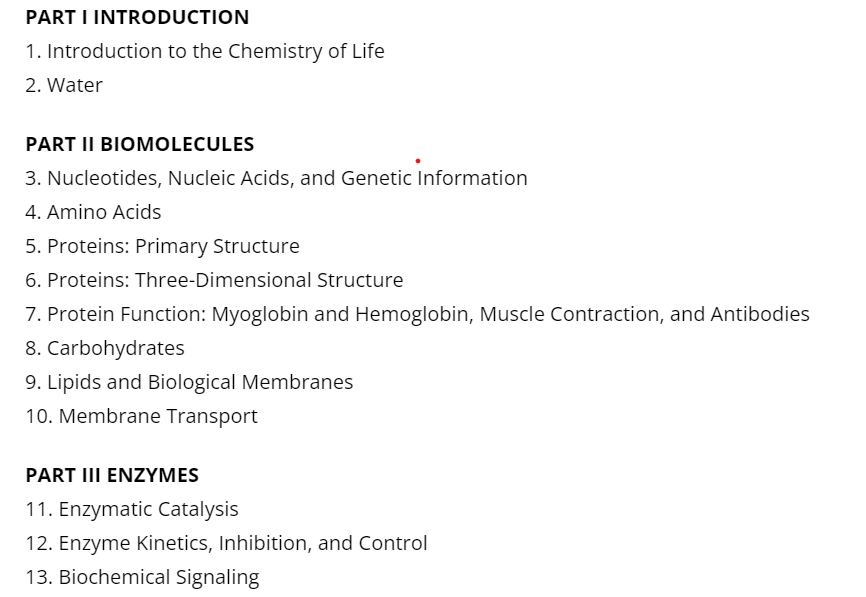Select chapter 9 Lipids and Biological Membranes
The width and height of the screenshot is (866, 597).
[x=189, y=382]
